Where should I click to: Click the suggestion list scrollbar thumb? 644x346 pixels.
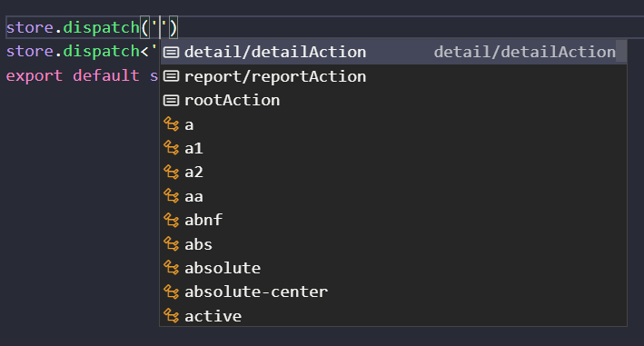tap(621, 51)
